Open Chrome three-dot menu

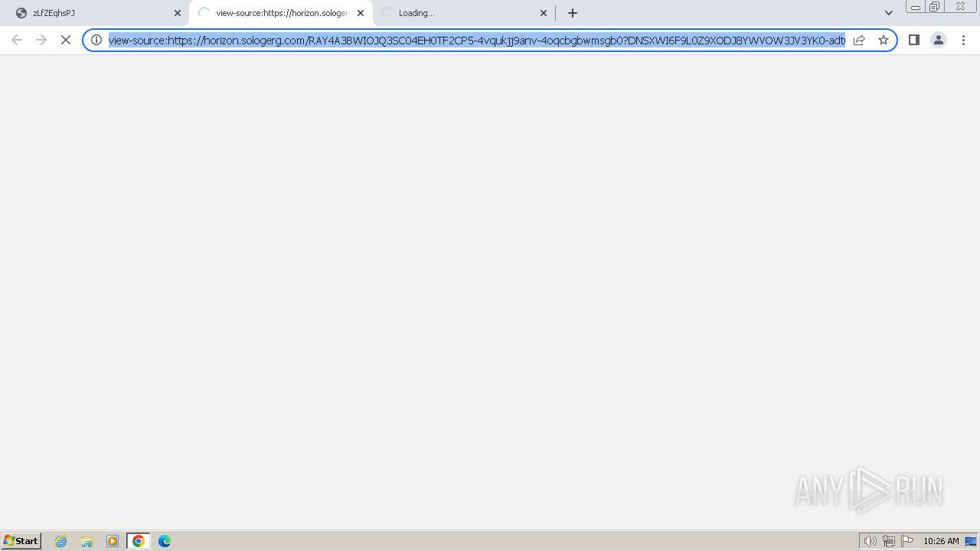(x=963, y=40)
